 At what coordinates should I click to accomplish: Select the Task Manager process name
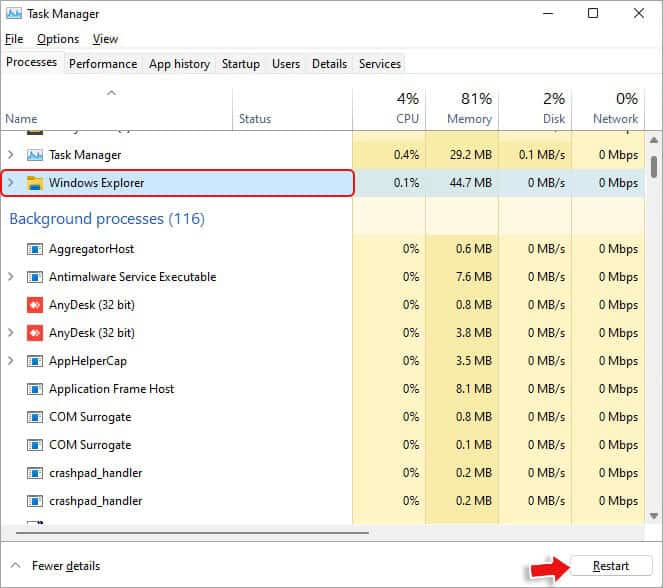coord(85,155)
